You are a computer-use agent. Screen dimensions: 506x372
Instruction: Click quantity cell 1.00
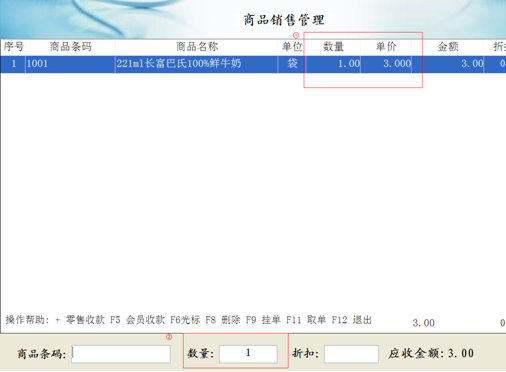333,64
